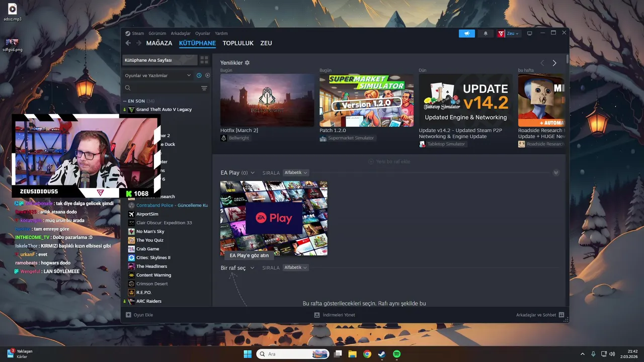Open Alfabetik sort dropdown beside Bir raf seç
The width and height of the screenshot is (644, 362).
click(x=296, y=267)
